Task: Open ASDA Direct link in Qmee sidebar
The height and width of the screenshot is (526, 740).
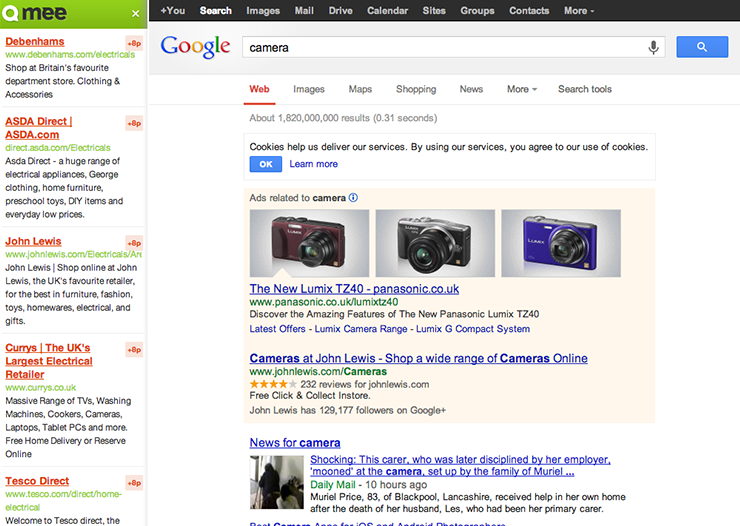Action: pos(39,128)
